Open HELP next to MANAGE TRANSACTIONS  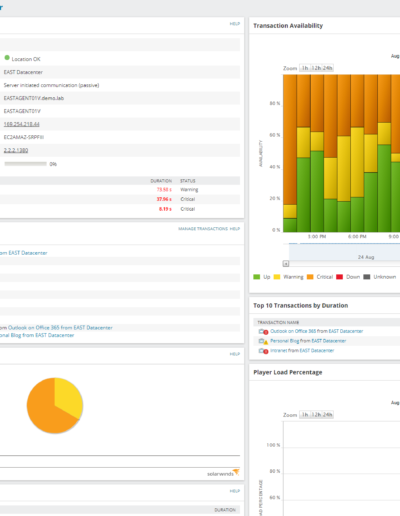point(235,229)
